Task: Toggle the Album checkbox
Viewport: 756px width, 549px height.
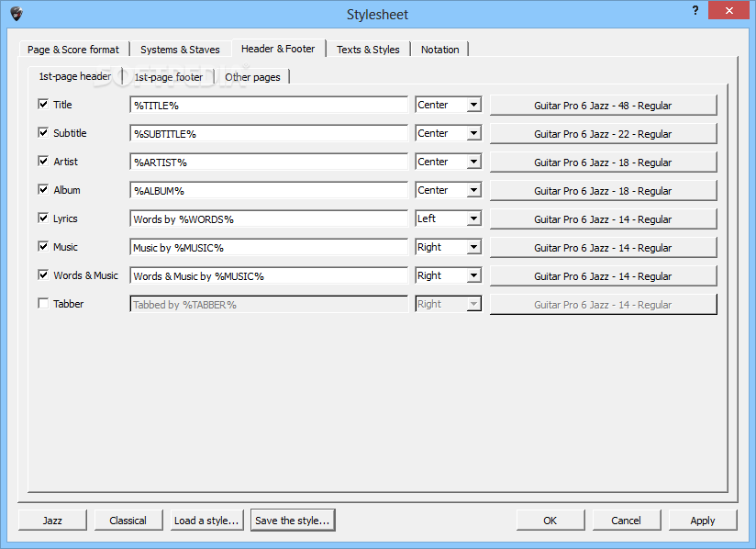Action: (43, 189)
